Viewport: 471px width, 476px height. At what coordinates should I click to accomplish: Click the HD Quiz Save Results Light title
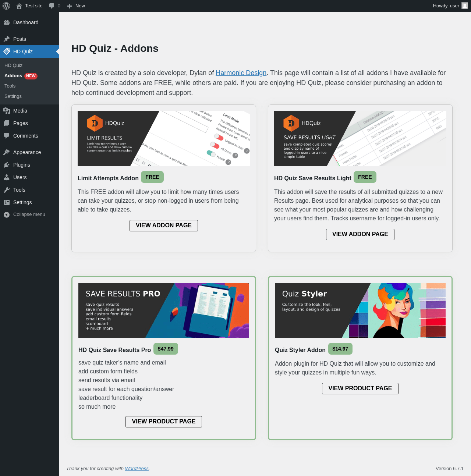click(x=313, y=178)
